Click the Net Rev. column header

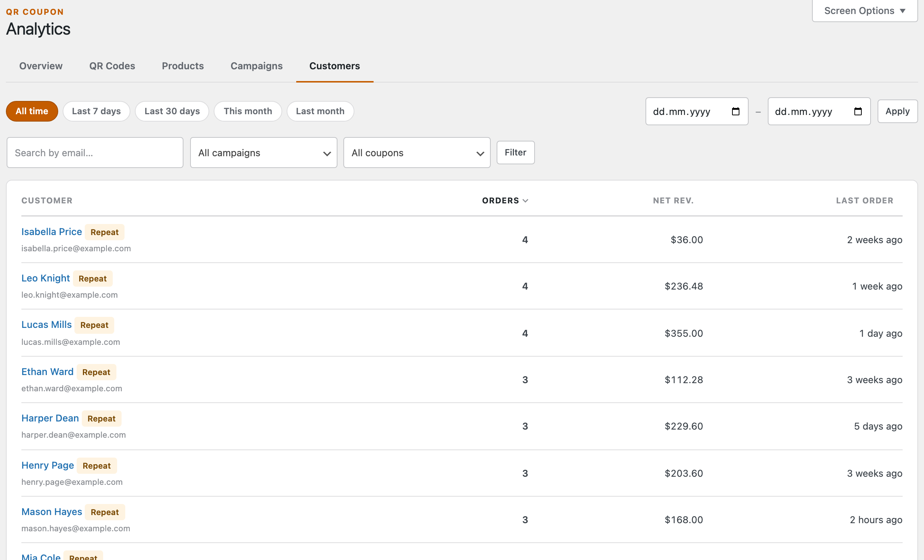[x=673, y=201]
